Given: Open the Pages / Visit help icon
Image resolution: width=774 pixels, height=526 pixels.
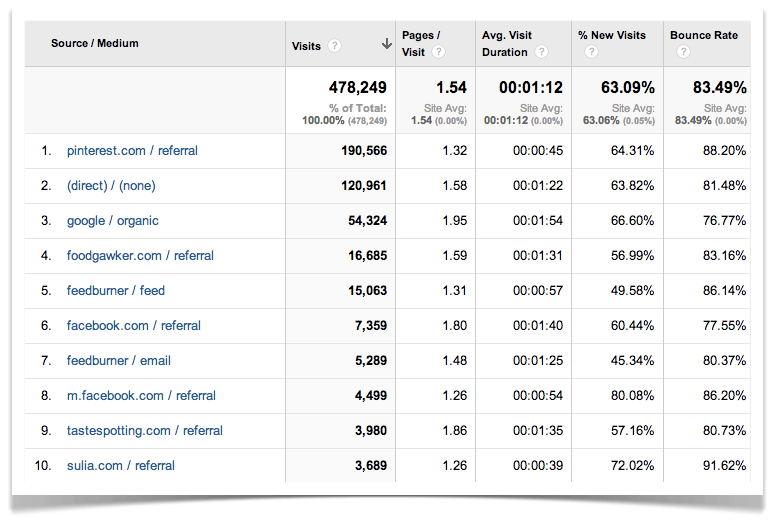Looking at the screenshot, I should click(x=438, y=52).
